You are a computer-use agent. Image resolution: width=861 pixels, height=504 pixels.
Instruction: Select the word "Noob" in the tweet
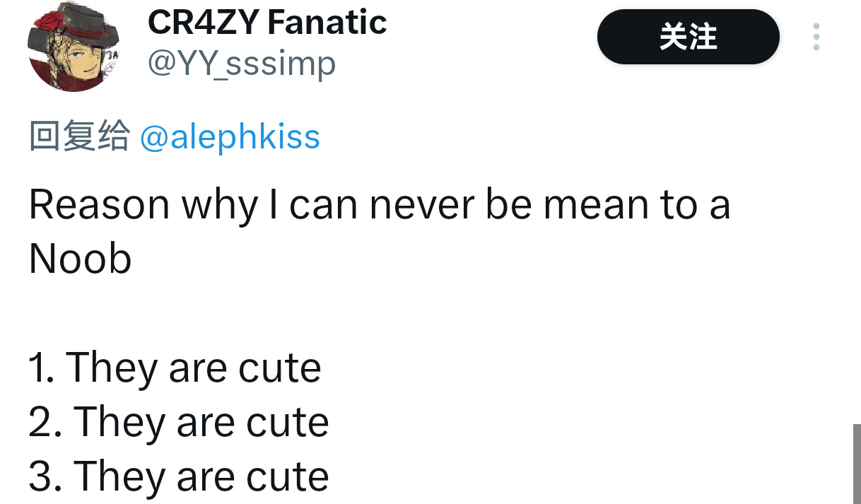(81, 259)
